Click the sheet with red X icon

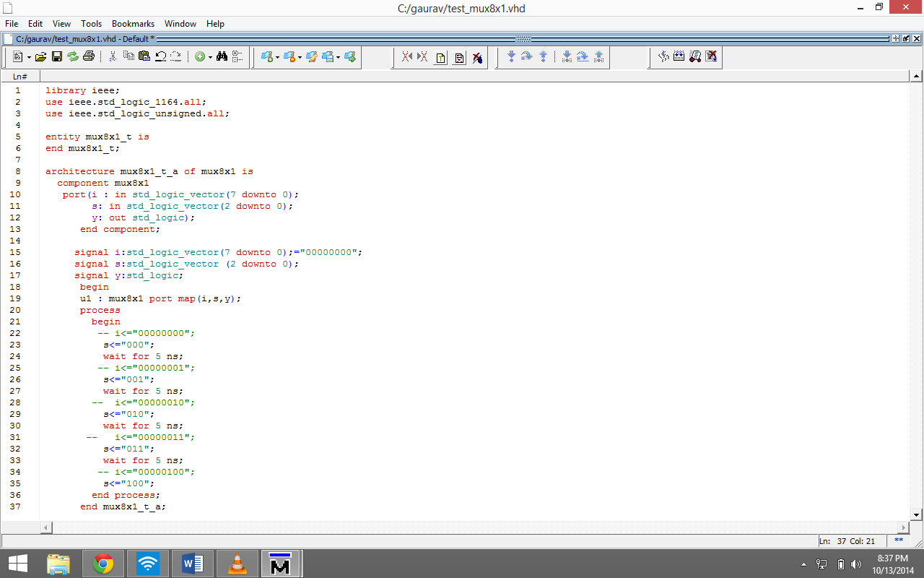tap(711, 56)
